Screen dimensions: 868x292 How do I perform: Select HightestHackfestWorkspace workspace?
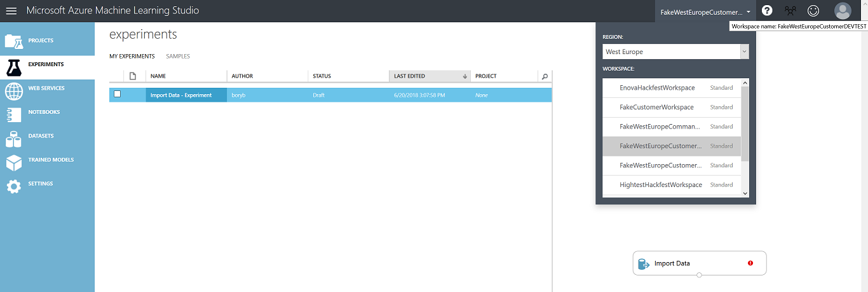coord(672,184)
